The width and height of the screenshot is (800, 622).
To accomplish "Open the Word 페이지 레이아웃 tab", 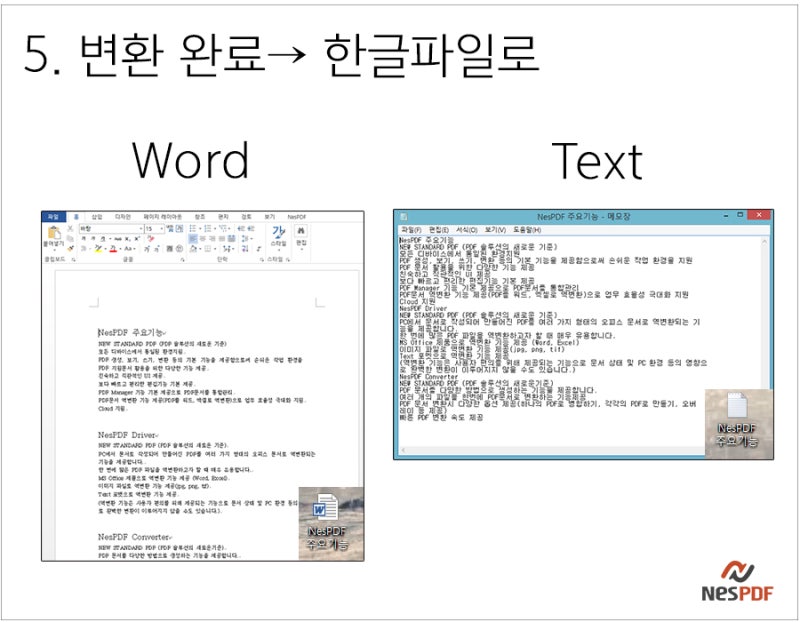I will [x=163, y=217].
